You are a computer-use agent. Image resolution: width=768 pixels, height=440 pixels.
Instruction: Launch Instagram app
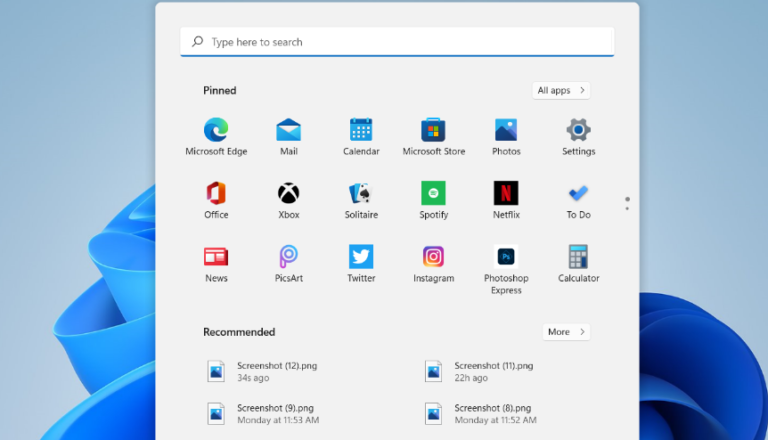pyautogui.click(x=433, y=263)
